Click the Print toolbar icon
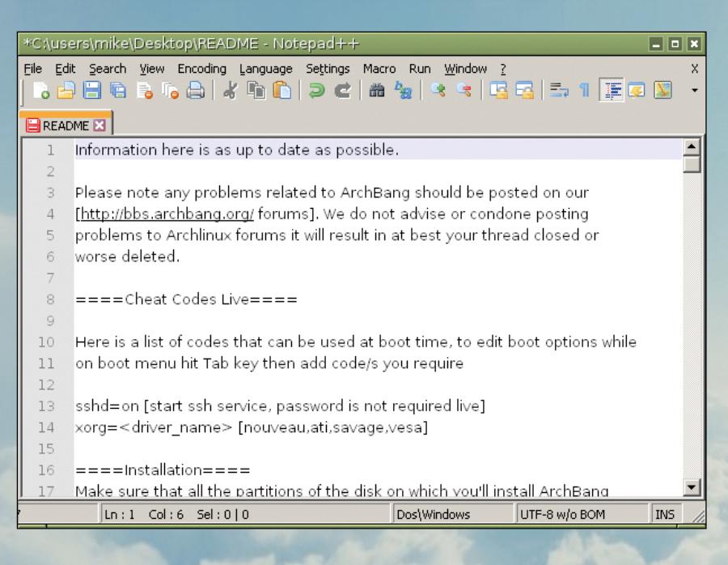Image resolution: width=728 pixels, height=565 pixels. (x=196, y=90)
